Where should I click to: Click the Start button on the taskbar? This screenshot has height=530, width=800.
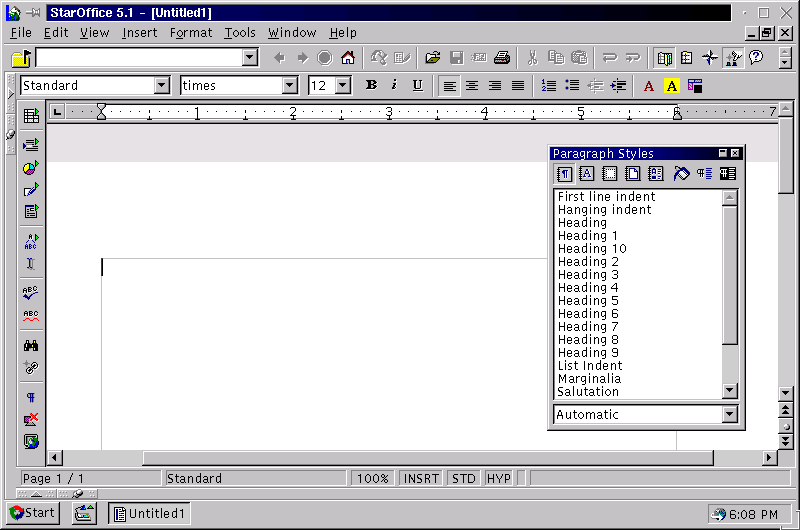(x=32, y=513)
